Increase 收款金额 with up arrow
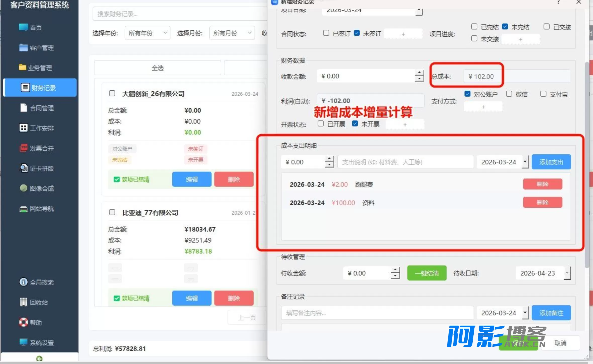Viewport: 593px width, 364px height. tap(419, 73)
